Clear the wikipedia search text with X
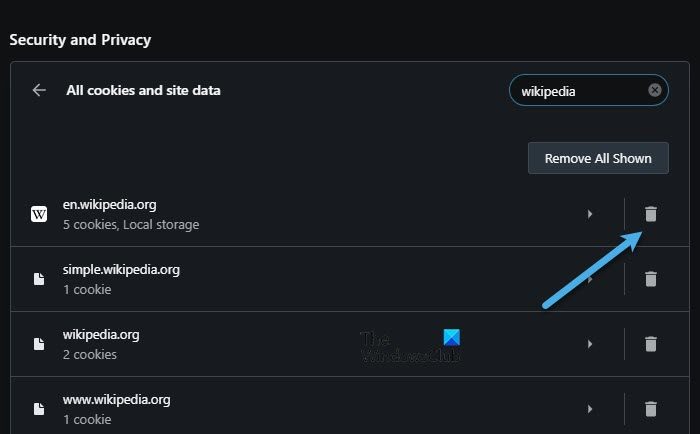The width and height of the screenshot is (700, 434). pos(654,90)
